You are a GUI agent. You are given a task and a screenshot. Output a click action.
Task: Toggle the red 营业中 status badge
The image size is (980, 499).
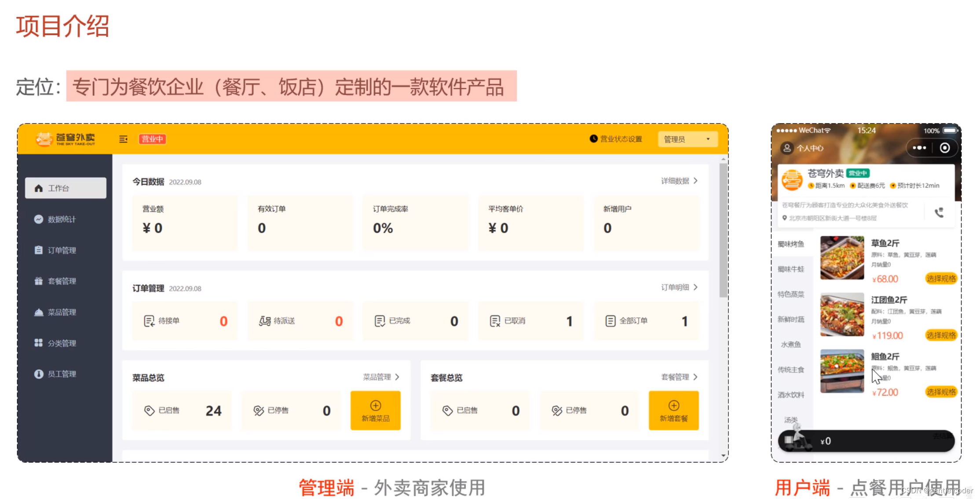[x=152, y=139]
